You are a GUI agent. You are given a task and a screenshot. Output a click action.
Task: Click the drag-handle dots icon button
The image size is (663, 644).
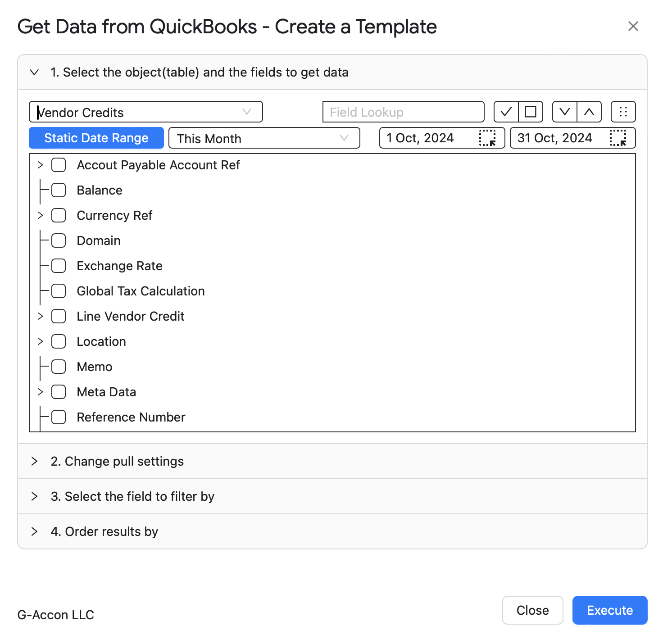623,112
